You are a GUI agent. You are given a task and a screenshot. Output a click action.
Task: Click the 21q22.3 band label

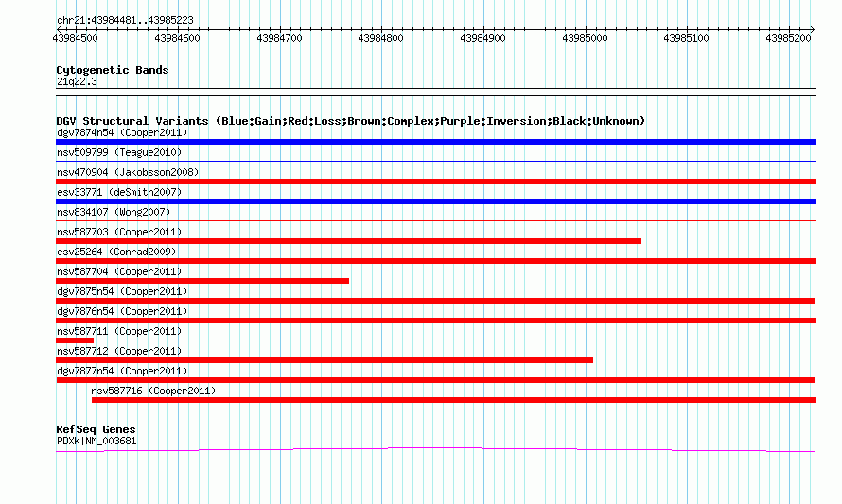pyautogui.click(x=77, y=81)
